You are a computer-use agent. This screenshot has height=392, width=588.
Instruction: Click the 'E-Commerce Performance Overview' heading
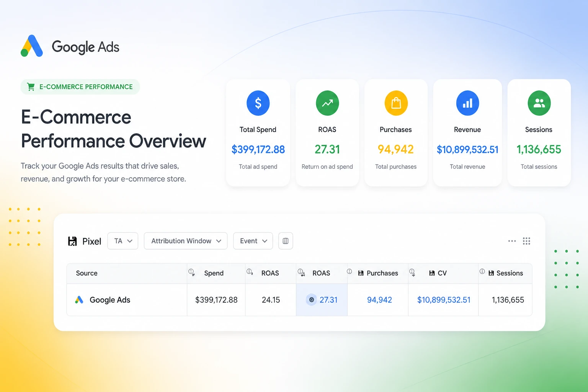point(113,129)
